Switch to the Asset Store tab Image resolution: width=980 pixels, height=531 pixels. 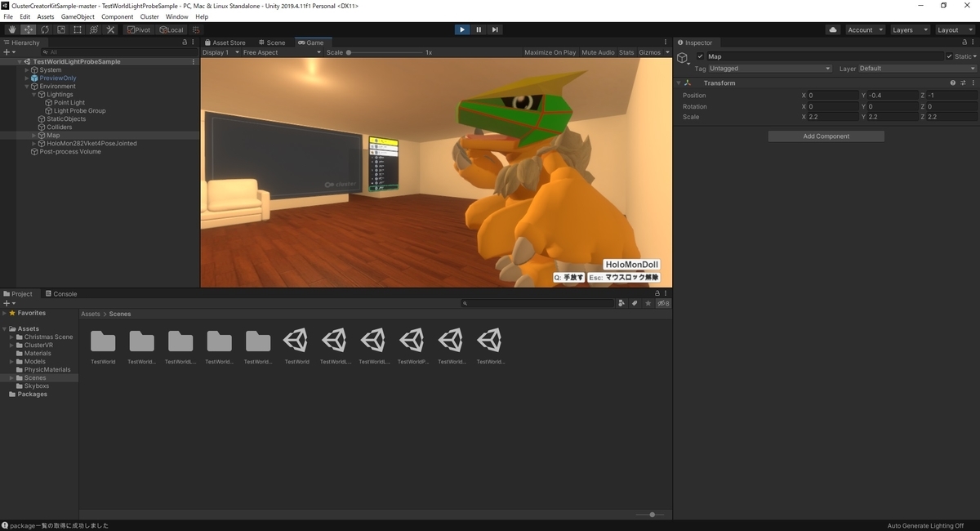pos(225,42)
